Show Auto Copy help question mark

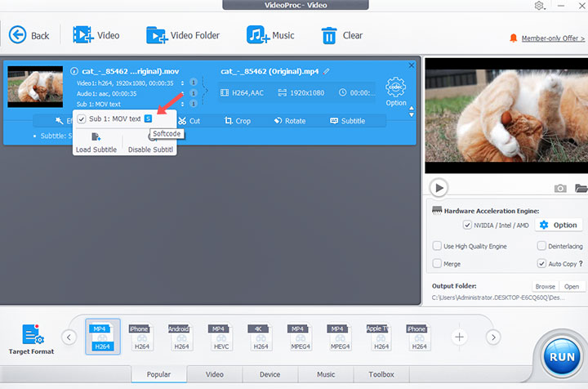(581, 263)
